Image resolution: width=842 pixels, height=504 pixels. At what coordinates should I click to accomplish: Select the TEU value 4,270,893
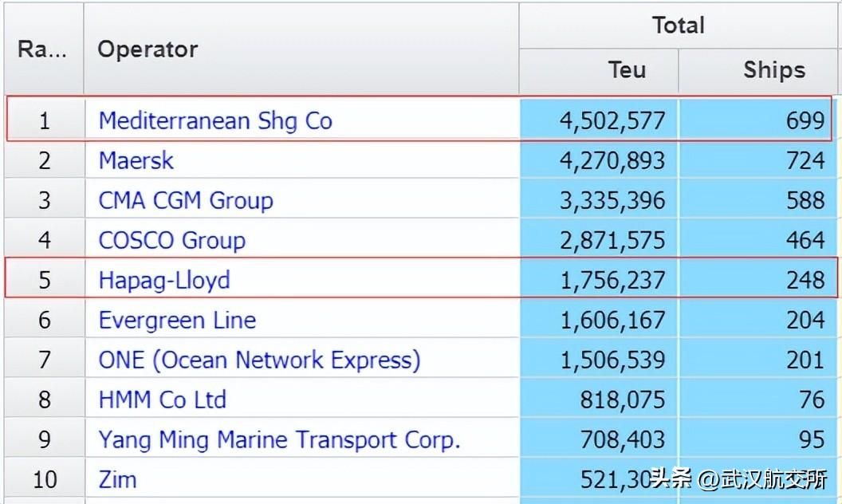pos(612,160)
